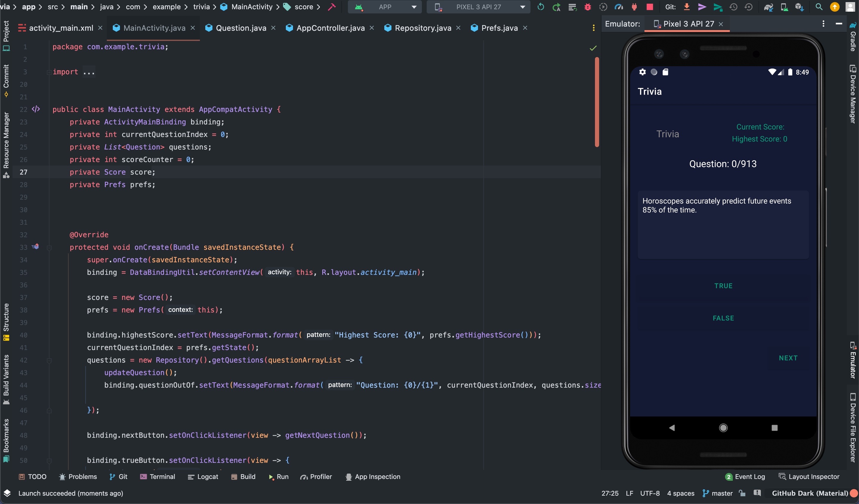Click the override gutter icon at line 33
Screen dimensions: 859x504
(x=36, y=246)
